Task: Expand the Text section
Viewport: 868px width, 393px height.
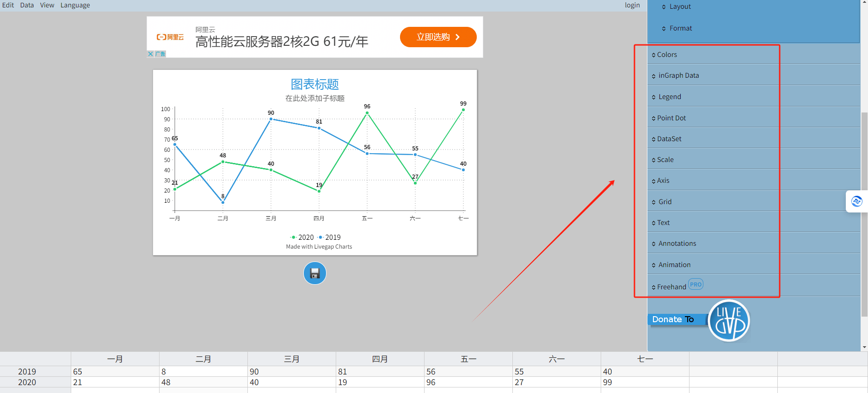Action: [x=754, y=223]
